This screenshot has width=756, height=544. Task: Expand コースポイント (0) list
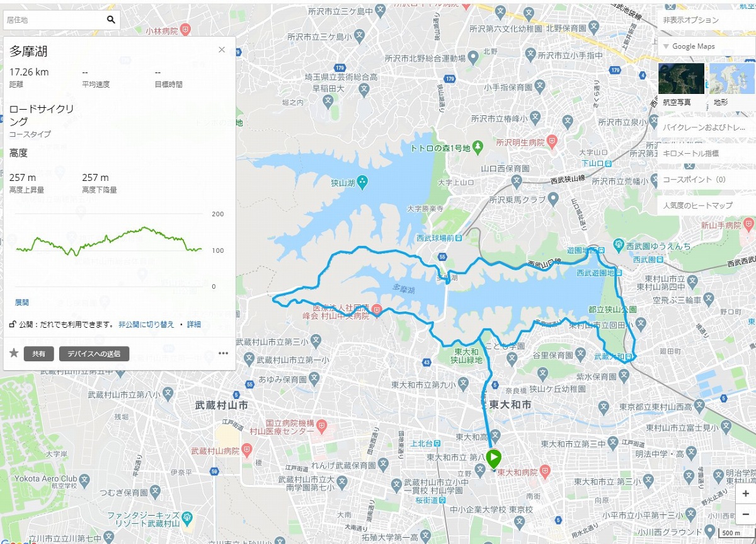(x=706, y=180)
